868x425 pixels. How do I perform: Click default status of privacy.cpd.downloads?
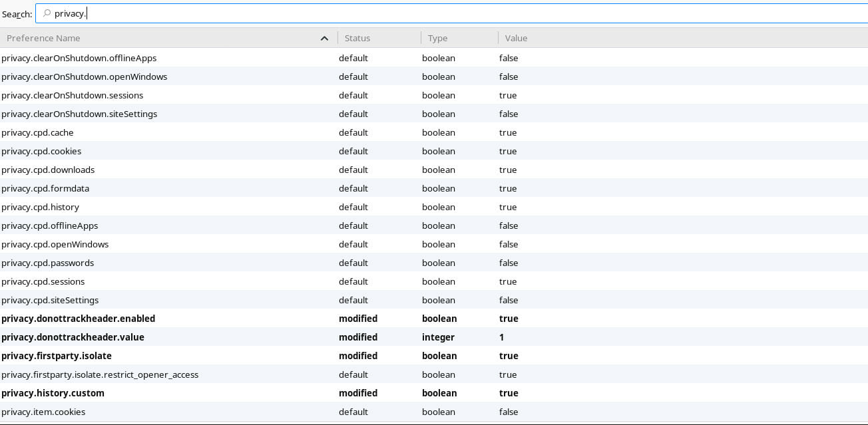(353, 170)
